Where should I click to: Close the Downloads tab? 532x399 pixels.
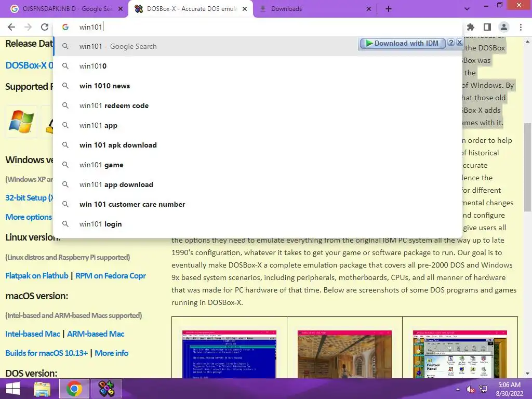pyautogui.click(x=369, y=9)
